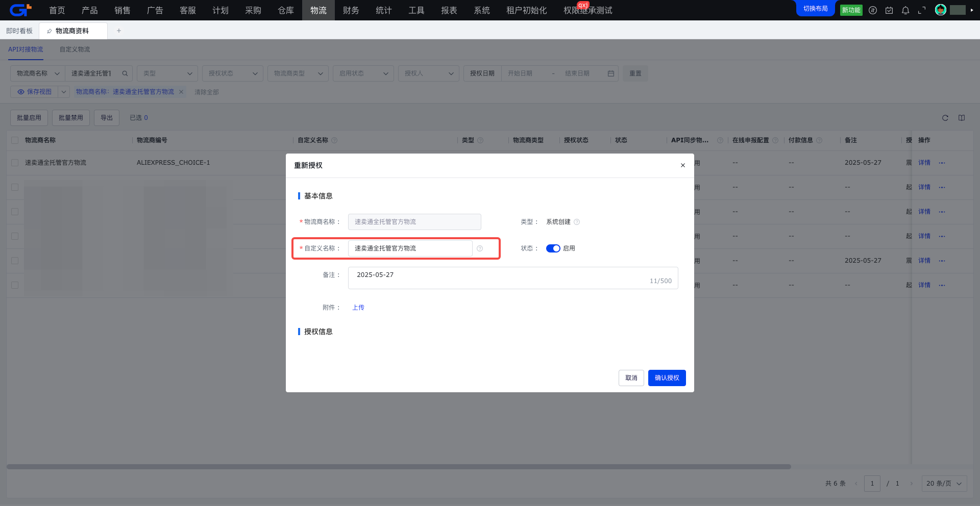The width and height of the screenshot is (980, 506).
Task: Click help icon beside API同步物 column header
Action: tap(720, 140)
